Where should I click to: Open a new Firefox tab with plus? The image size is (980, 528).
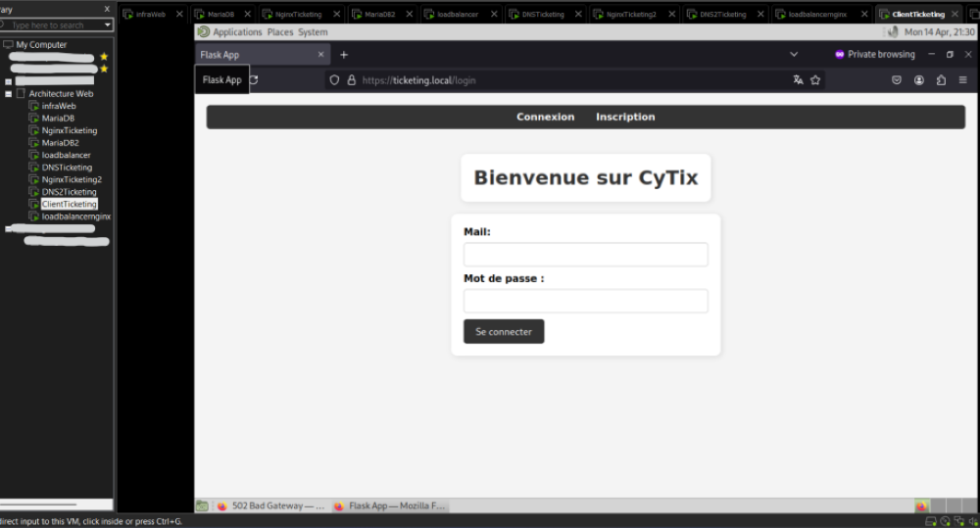pyautogui.click(x=344, y=55)
